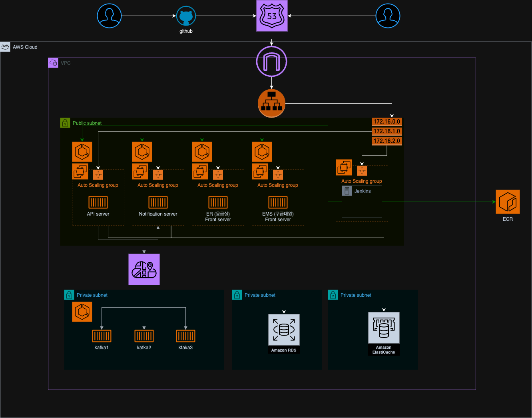Select the github octocat icon

(x=186, y=16)
